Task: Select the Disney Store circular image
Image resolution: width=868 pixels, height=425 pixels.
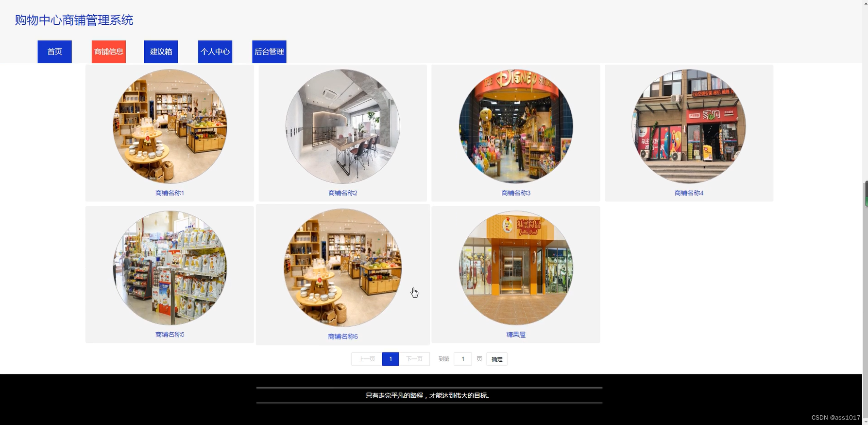Action: (x=516, y=126)
